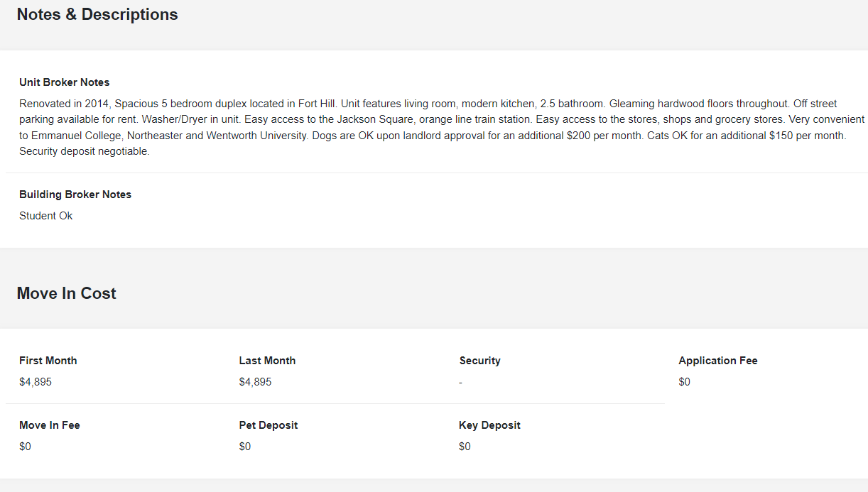Click the dash value under Security
The image size is (868, 492).
[461, 383]
